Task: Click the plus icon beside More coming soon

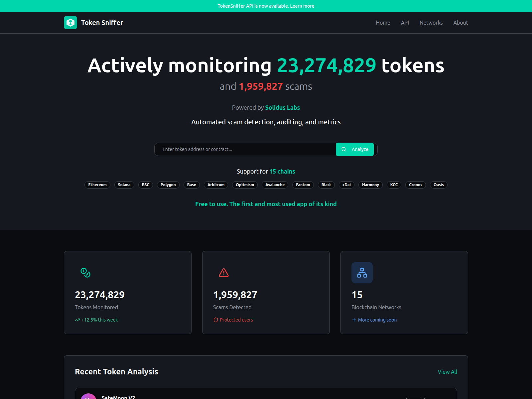Action: 354,320
